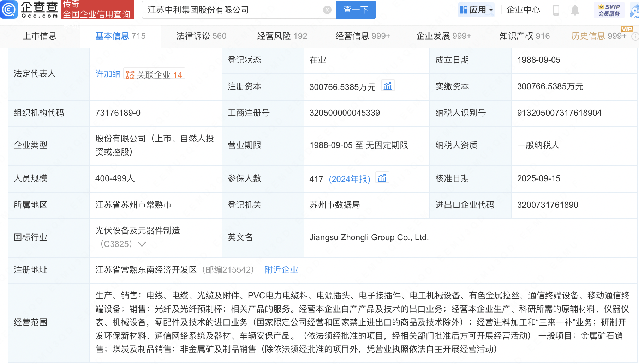Open 企业发展 999+ tab
Image resolution: width=639 pixels, height=364 pixels.
(444, 36)
